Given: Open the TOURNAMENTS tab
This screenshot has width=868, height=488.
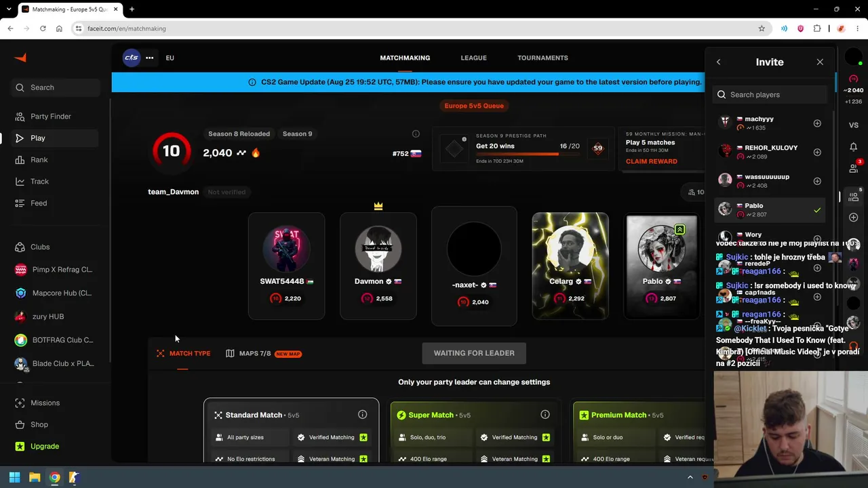Looking at the screenshot, I should 542,58.
